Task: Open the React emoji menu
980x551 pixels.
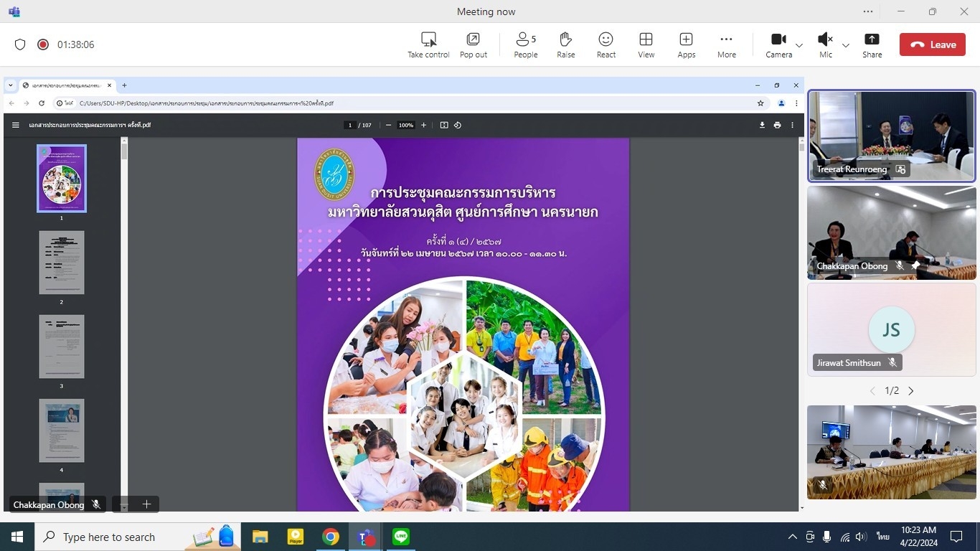Action: tap(606, 44)
